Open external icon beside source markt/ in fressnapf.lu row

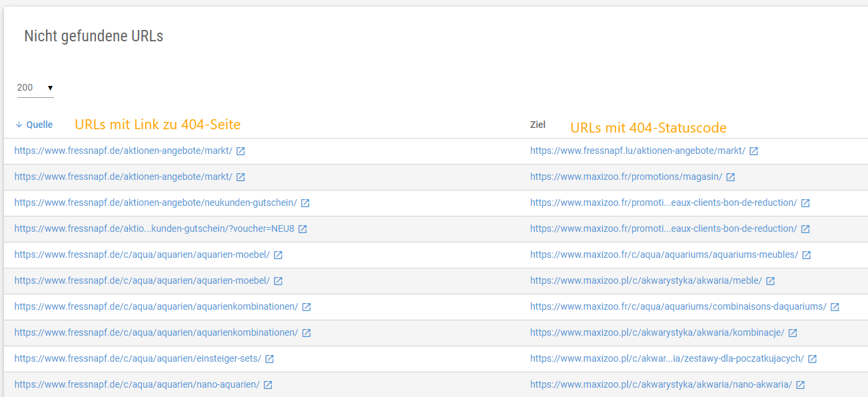click(x=240, y=151)
